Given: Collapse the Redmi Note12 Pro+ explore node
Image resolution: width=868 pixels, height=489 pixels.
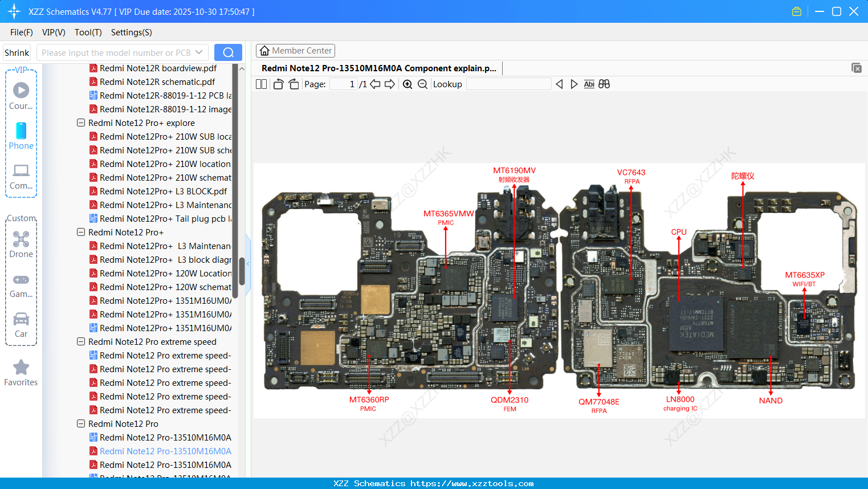Looking at the screenshot, I should click(80, 123).
